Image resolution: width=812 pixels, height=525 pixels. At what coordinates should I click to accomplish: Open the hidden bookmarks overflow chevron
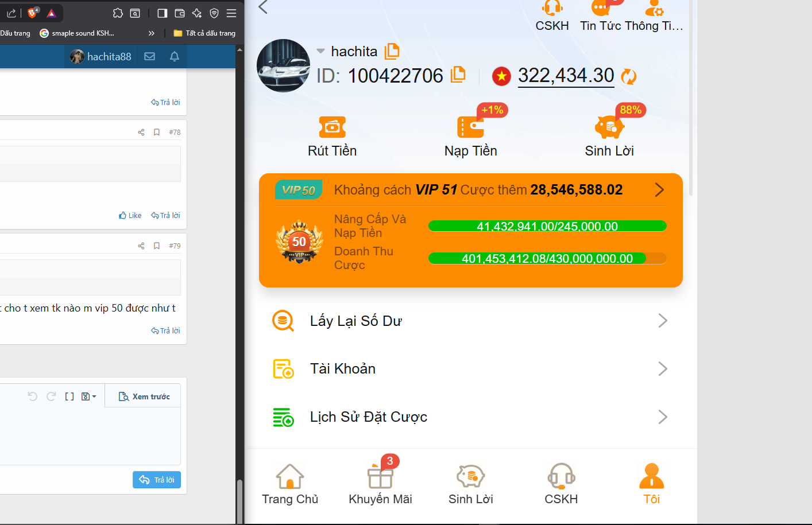tap(152, 33)
